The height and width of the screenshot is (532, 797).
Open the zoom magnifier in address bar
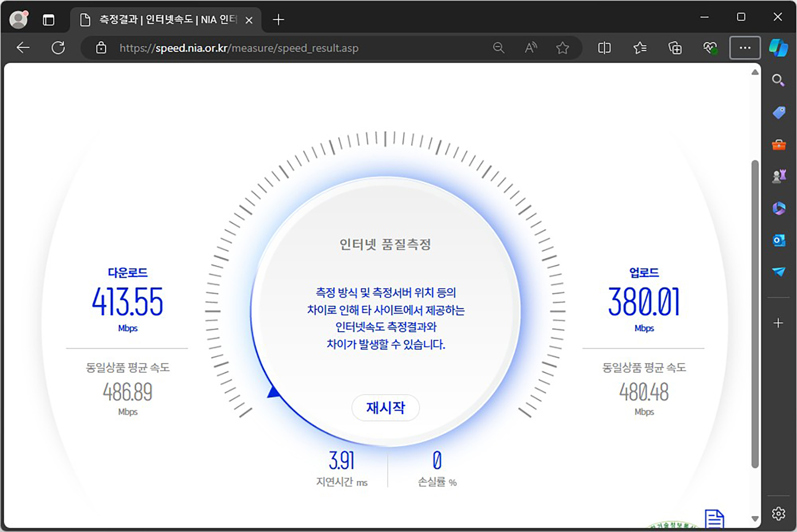tap(499, 48)
